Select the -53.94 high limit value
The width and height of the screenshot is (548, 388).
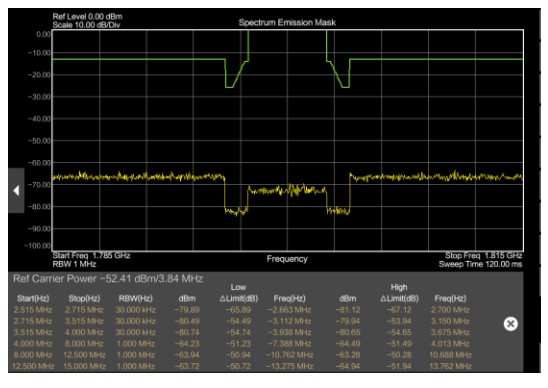coord(399,321)
